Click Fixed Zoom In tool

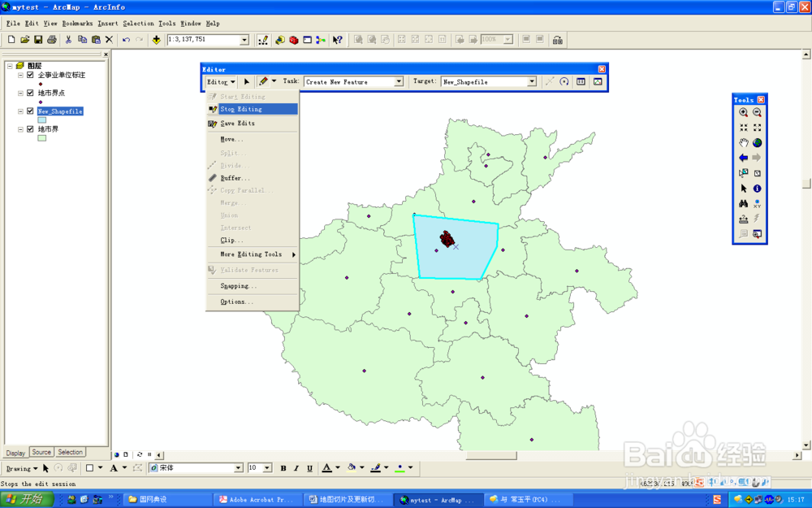click(744, 128)
